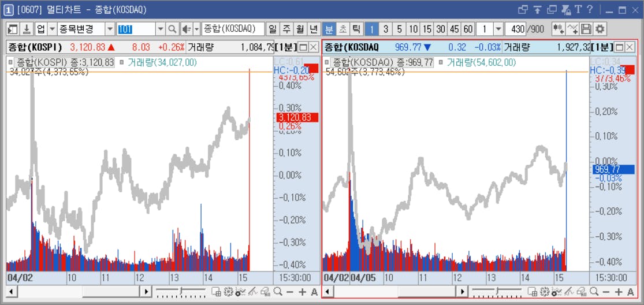The image size is (644, 305).
Task: Click the add candle chart icon
Action: [x=558, y=29]
